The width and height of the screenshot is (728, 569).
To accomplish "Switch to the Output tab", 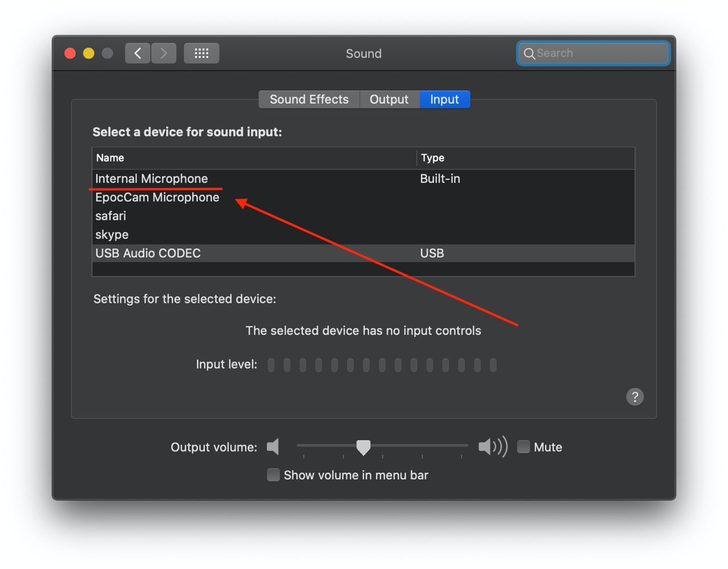I will click(x=389, y=99).
